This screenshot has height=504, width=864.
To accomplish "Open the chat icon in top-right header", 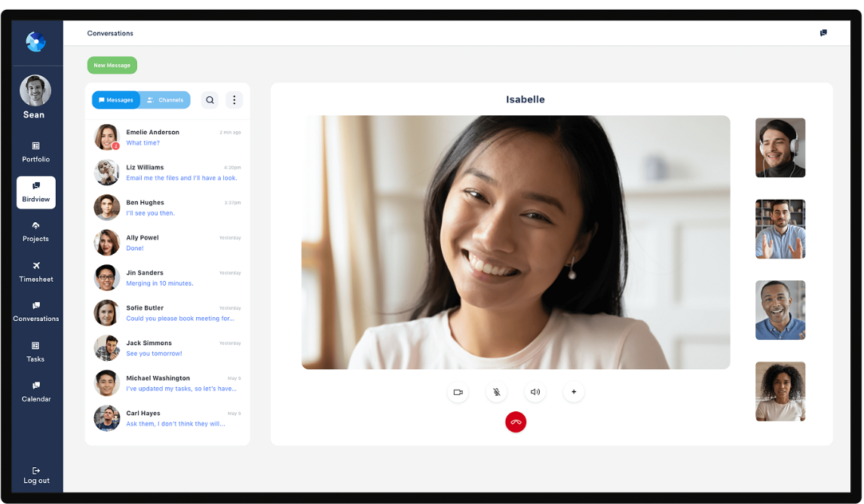I will [x=823, y=33].
